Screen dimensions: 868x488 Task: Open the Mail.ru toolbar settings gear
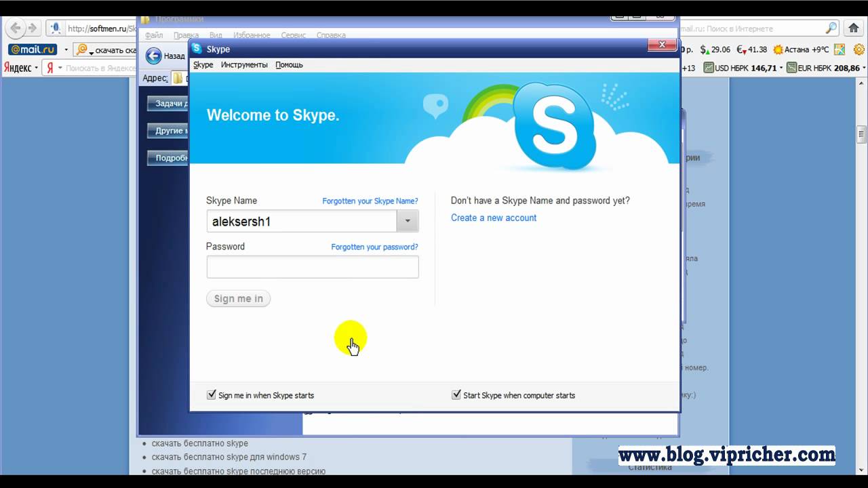pos(859,49)
